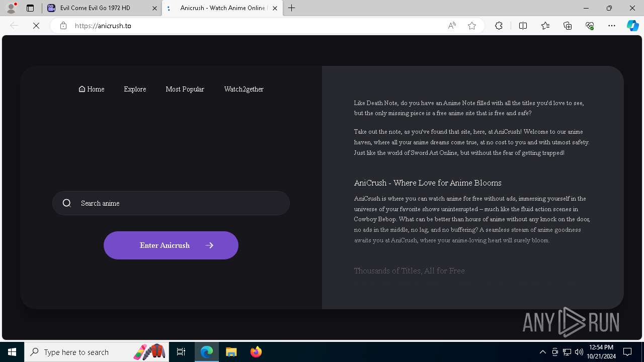The image size is (644, 362).
Task: Go back to previous page
Action: pos(14,26)
